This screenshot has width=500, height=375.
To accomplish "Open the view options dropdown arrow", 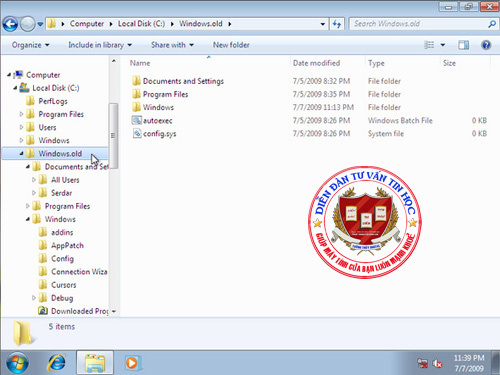I will [443, 45].
